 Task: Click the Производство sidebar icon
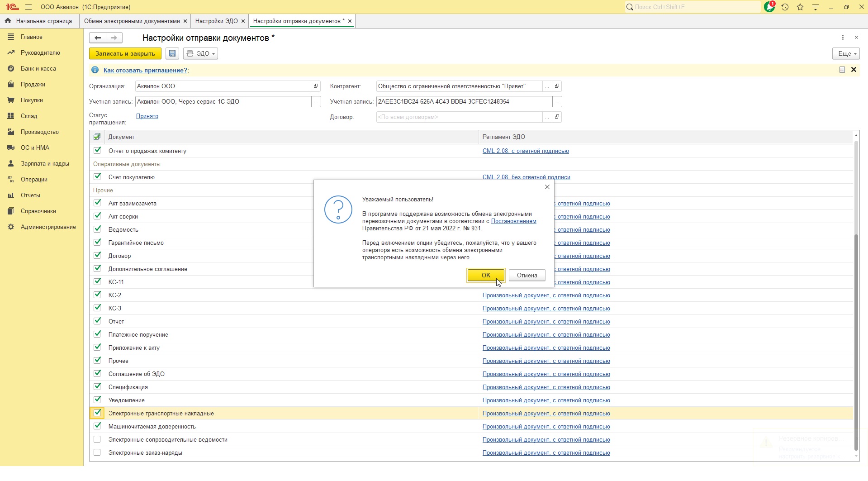[11, 132]
